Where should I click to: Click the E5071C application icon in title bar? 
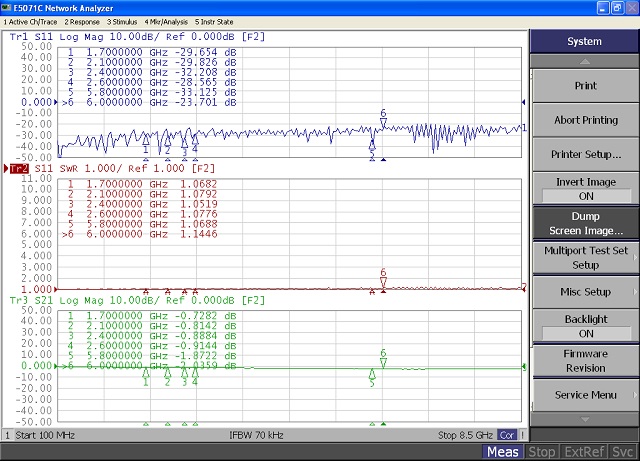coord(7,8)
